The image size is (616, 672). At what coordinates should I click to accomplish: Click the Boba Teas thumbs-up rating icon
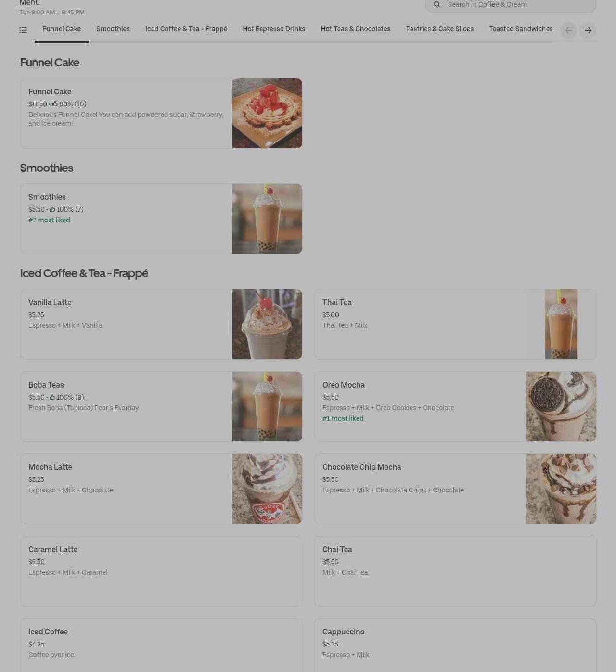click(x=52, y=397)
